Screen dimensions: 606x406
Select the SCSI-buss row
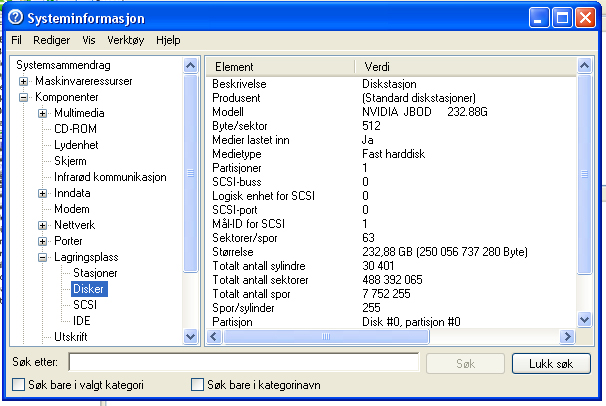coord(391,182)
